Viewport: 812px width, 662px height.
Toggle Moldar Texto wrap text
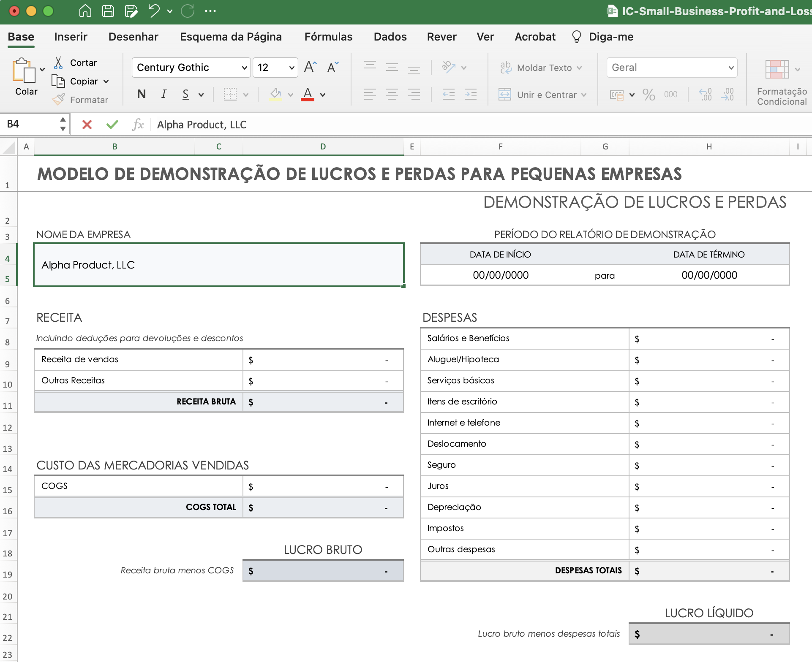coord(541,68)
